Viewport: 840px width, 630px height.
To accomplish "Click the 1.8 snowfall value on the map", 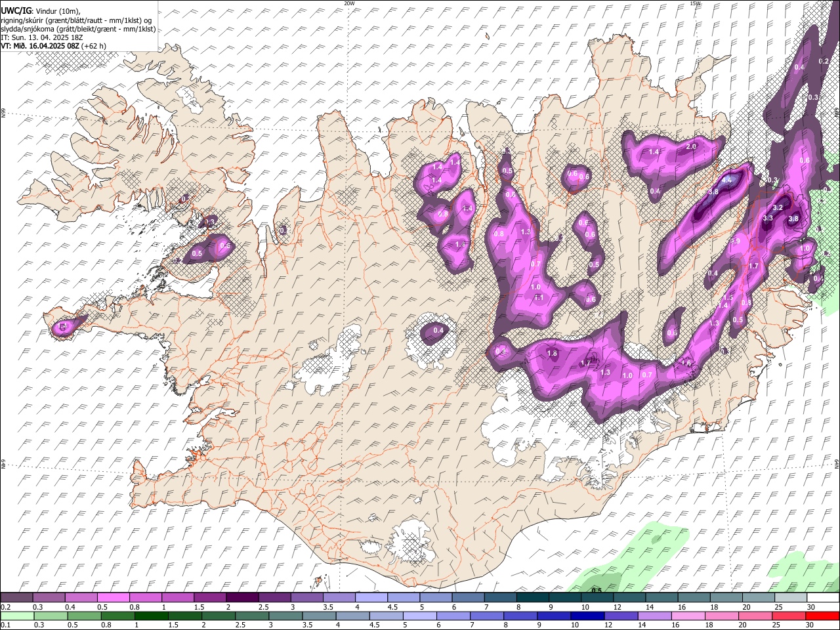I will click(x=552, y=354).
